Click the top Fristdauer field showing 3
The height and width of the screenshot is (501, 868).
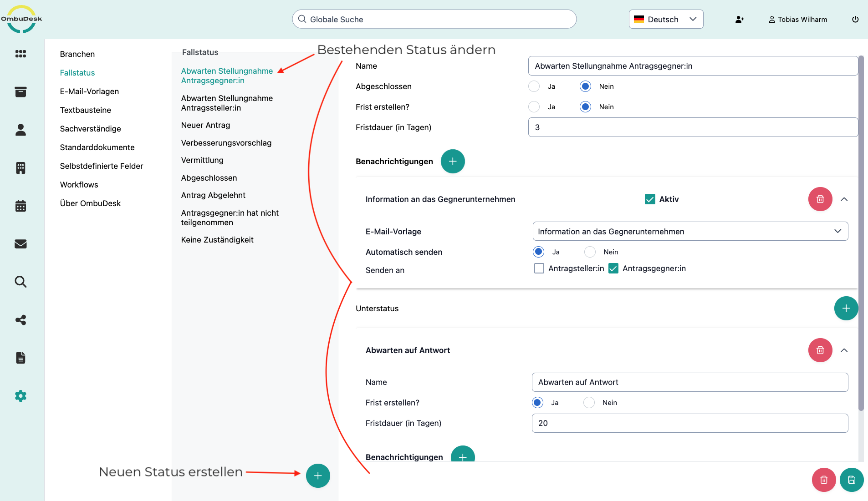tap(693, 127)
